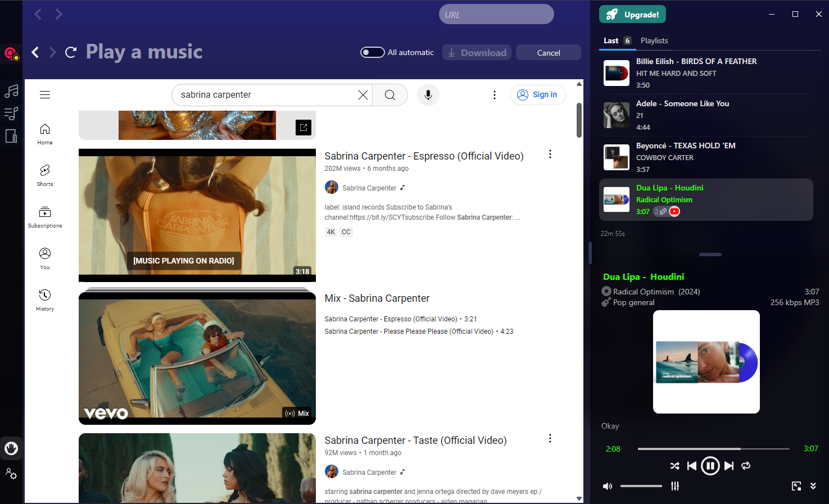This screenshot has height=504, width=829.
Task: Click the panel splitter handle above Dua Lipa
Action: pos(710,255)
